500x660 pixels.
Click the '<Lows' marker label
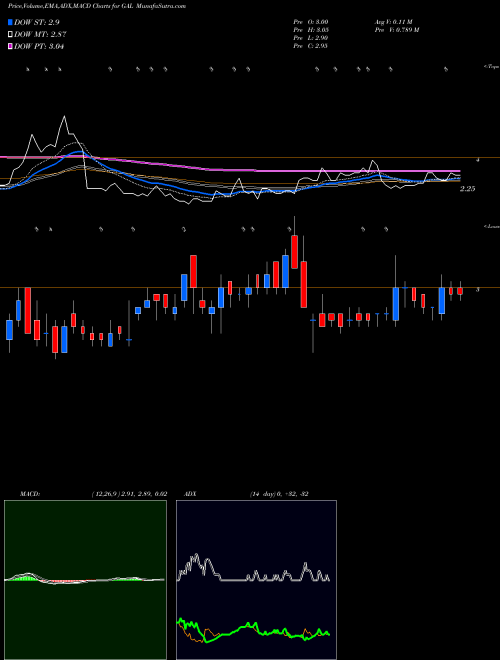[x=492, y=226]
